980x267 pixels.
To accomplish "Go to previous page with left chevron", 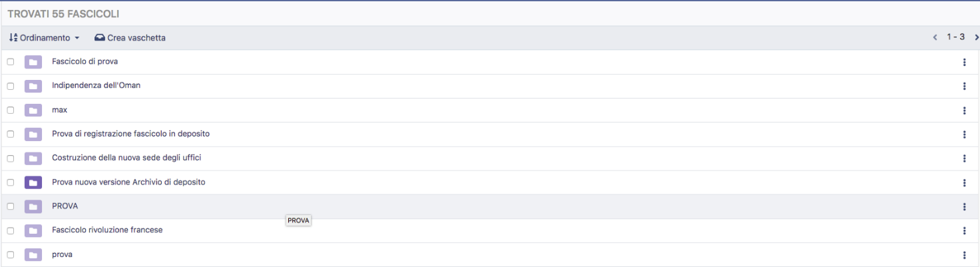I will click(935, 37).
